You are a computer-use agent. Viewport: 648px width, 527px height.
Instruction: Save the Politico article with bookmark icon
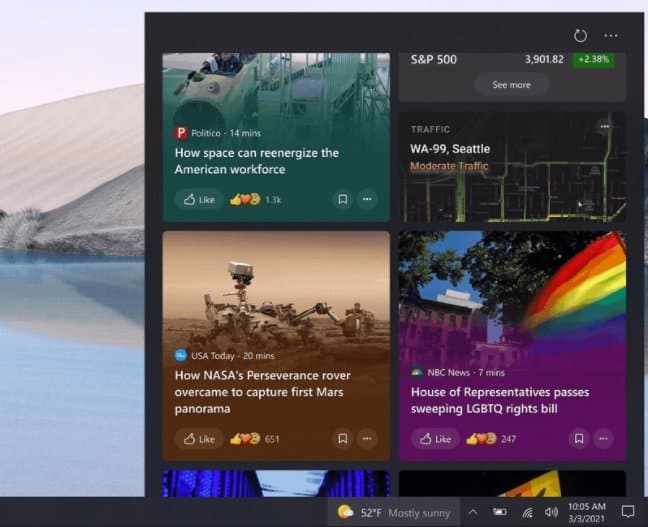pyautogui.click(x=343, y=199)
